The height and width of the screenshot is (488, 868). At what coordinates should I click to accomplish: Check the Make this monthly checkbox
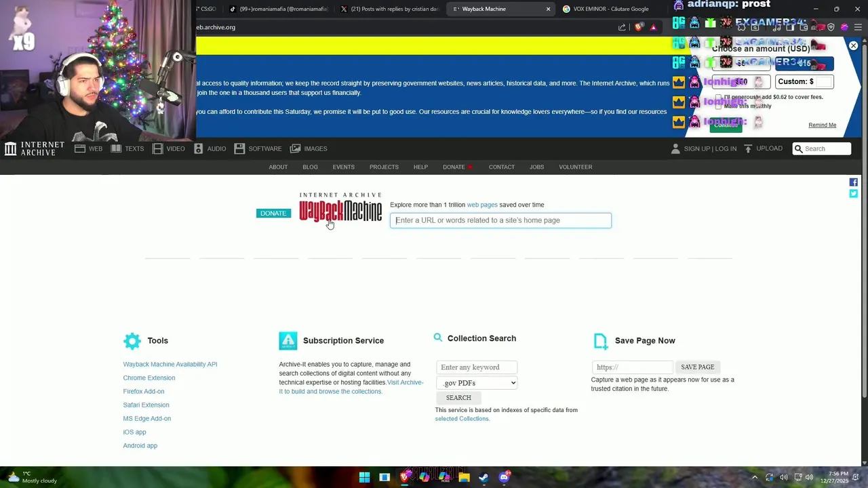719,106
